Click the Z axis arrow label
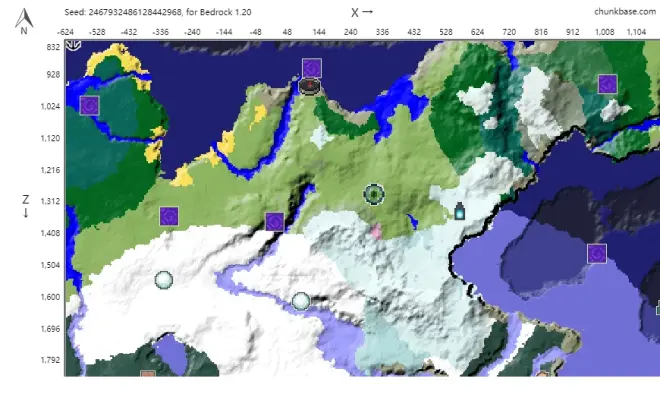This screenshot has width=660, height=410. coord(25,205)
